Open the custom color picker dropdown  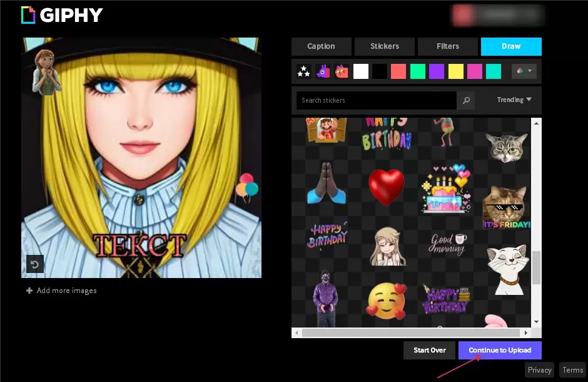point(524,71)
